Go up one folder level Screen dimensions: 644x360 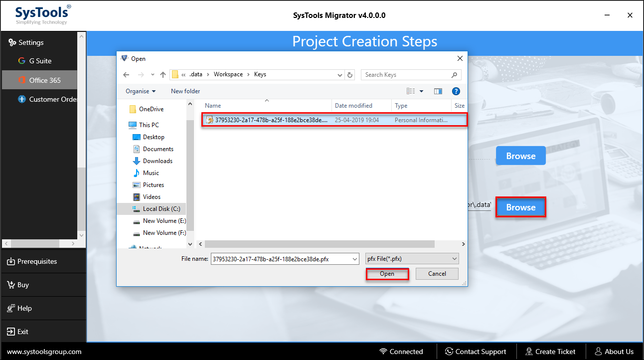[x=163, y=75]
